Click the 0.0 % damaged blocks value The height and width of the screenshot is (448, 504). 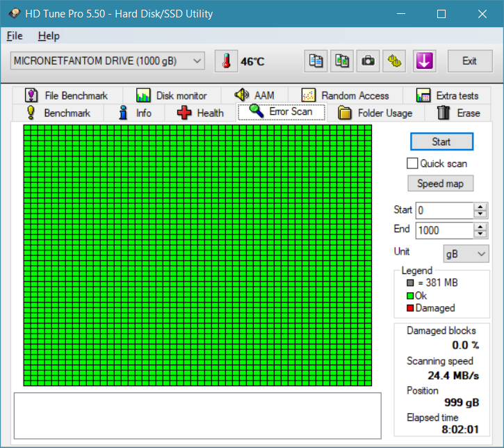[465, 345]
